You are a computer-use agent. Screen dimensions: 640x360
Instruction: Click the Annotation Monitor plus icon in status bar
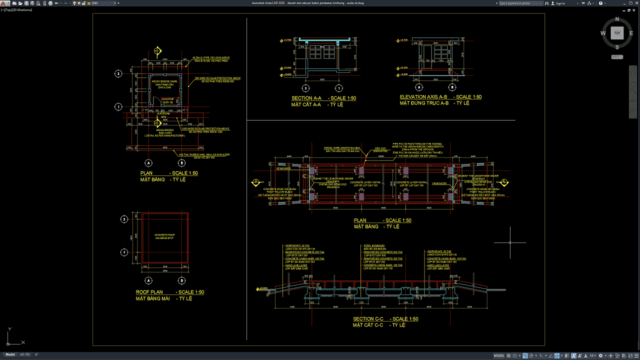click(x=611, y=356)
